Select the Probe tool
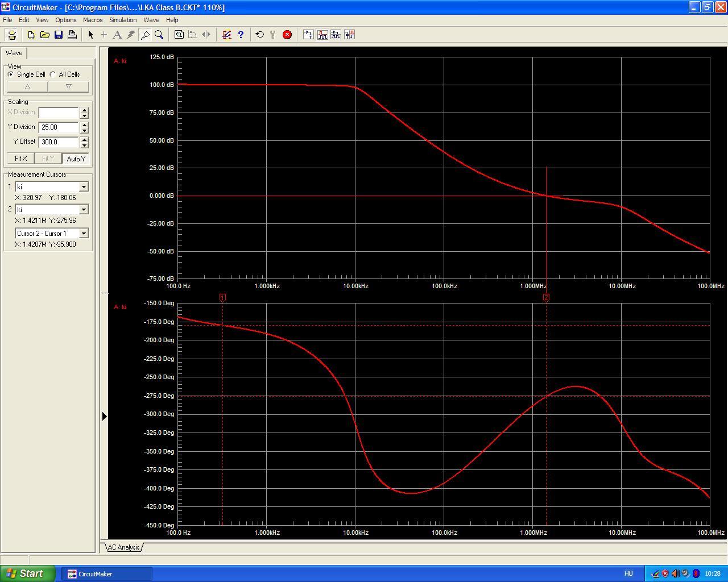The image size is (728, 582). click(145, 35)
